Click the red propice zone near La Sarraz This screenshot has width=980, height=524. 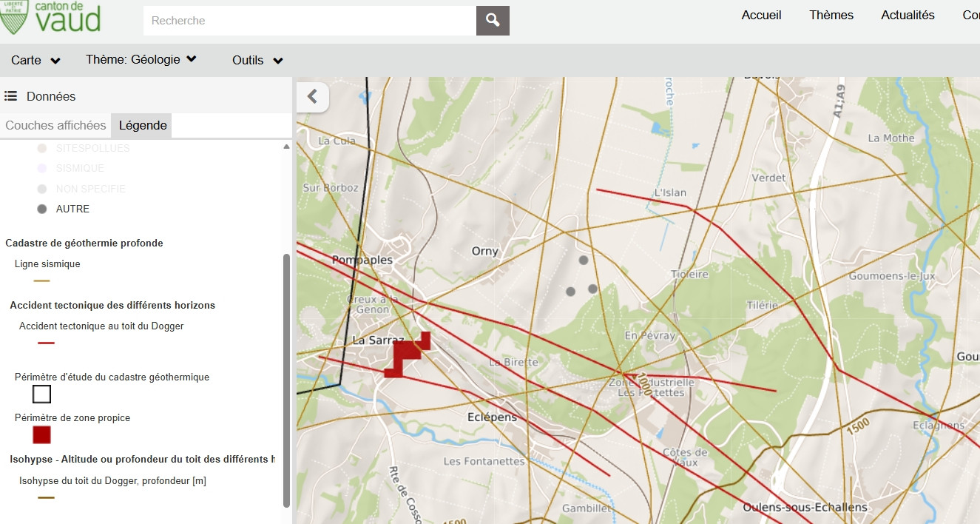point(404,355)
